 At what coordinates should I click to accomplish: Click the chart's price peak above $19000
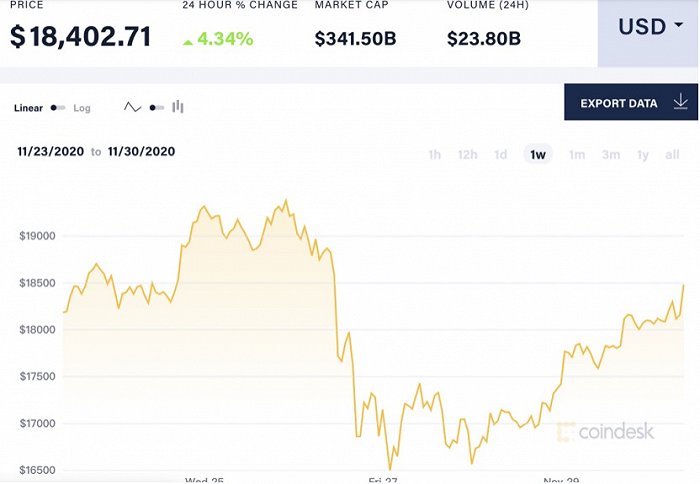[286, 201]
